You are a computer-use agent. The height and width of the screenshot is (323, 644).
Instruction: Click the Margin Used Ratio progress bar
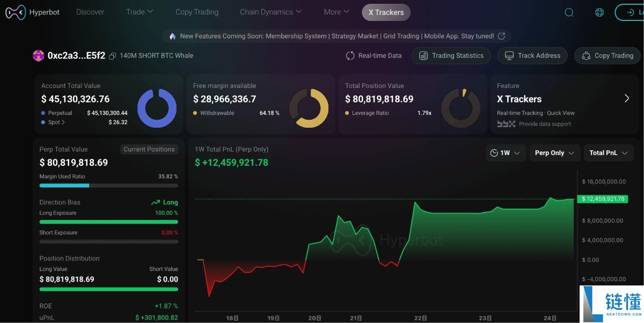click(108, 185)
